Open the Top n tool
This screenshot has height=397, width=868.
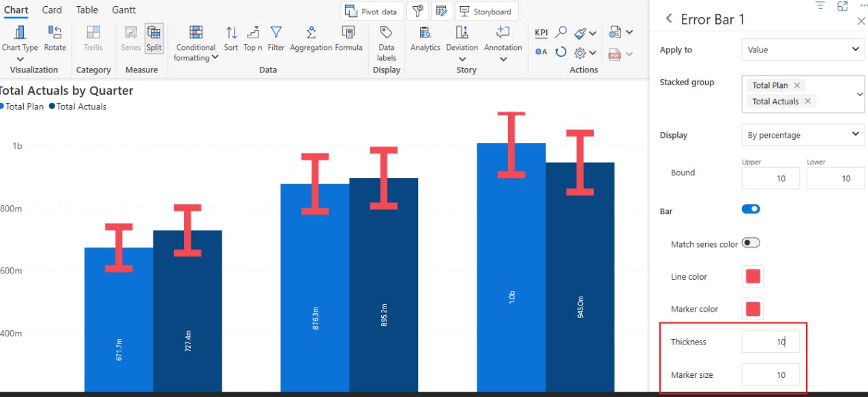click(x=253, y=39)
